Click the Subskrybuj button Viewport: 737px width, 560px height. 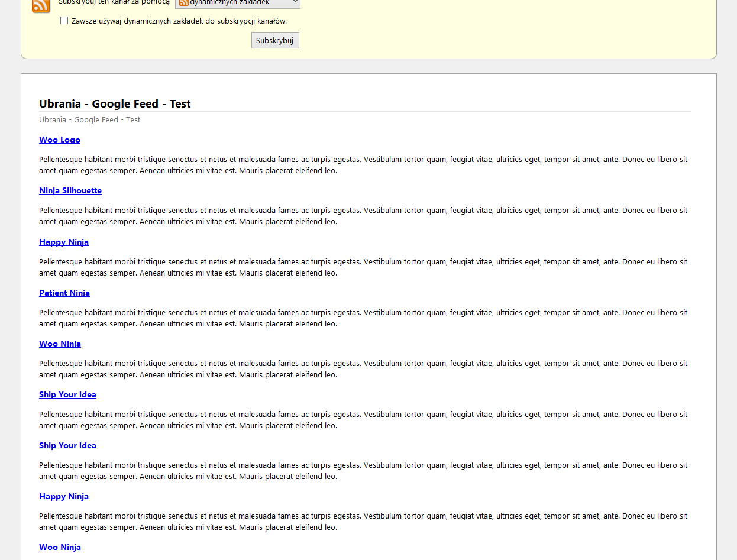[275, 40]
